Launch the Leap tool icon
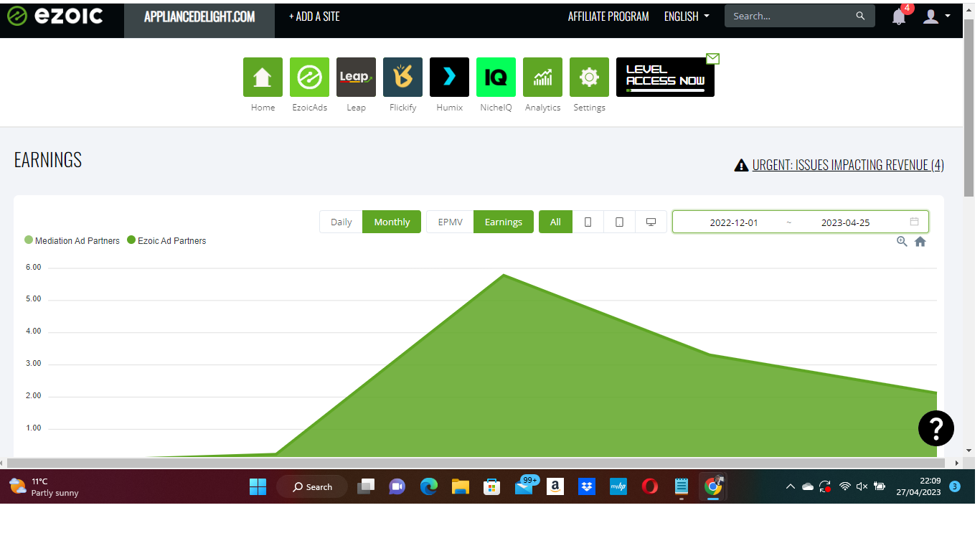This screenshot has height=551, width=980. [356, 77]
